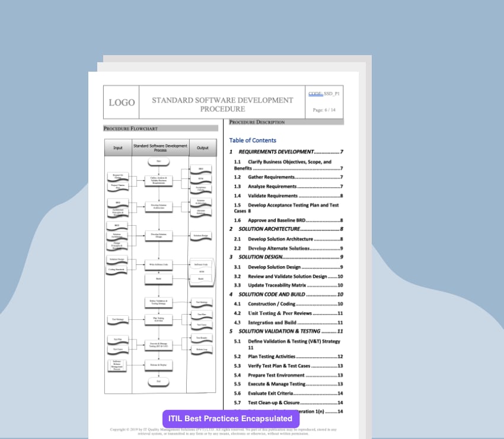The width and height of the screenshot is (504, 439).
Task: Select the Develop Solution Architecture process box
Action: click(158, 206)
